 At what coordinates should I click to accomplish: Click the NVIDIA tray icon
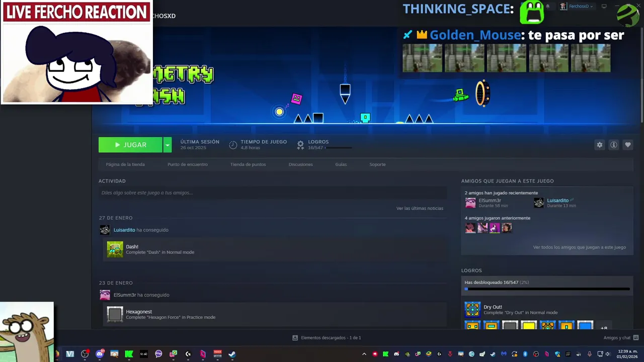[x=408, y=354]
